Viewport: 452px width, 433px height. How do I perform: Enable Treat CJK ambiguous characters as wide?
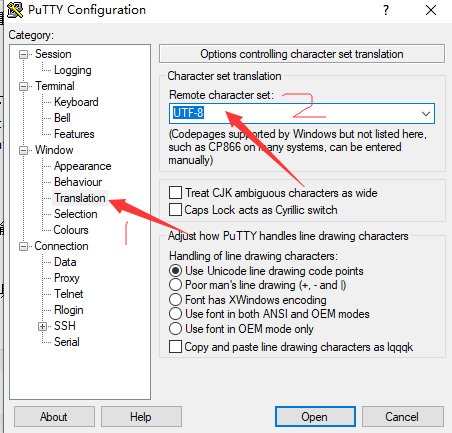175,193
